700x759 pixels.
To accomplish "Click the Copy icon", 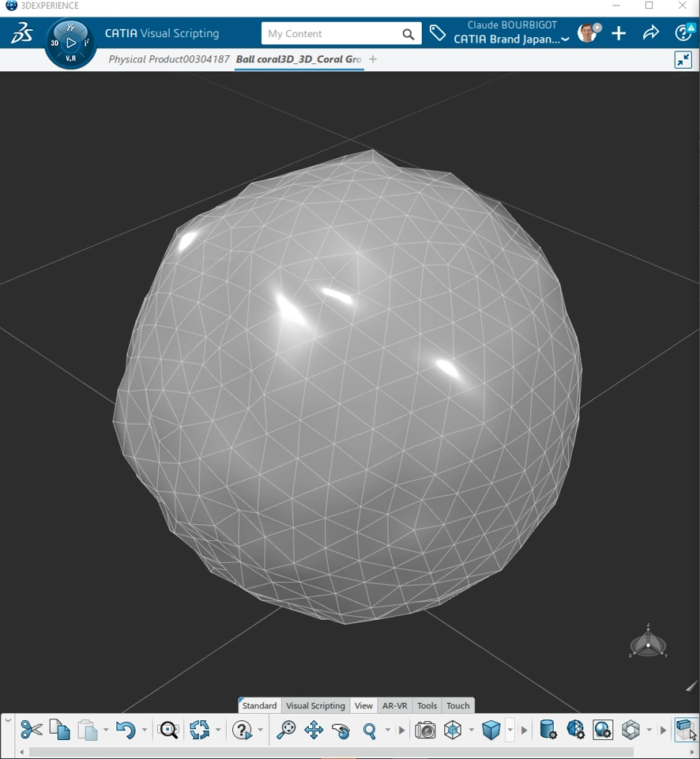I will click(59, 730).
